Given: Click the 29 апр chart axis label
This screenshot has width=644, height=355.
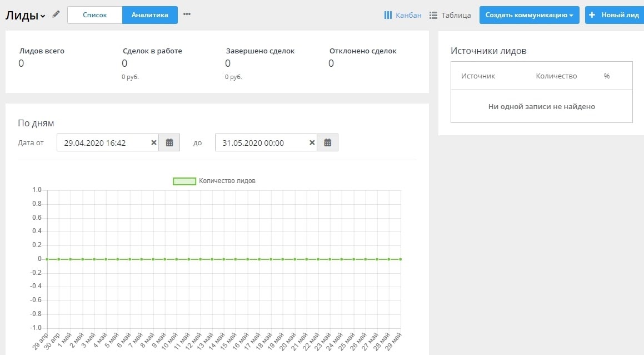Looking at the screenshot, I should pos(41,341).
